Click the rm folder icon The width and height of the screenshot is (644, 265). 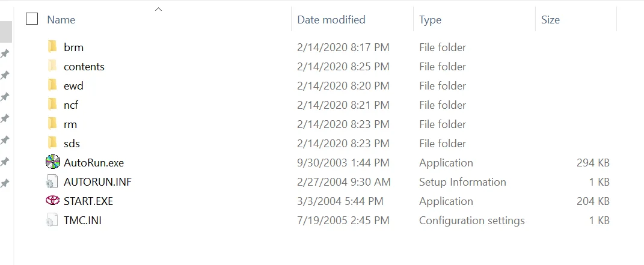pyautogui.click(x=52, y=124)
